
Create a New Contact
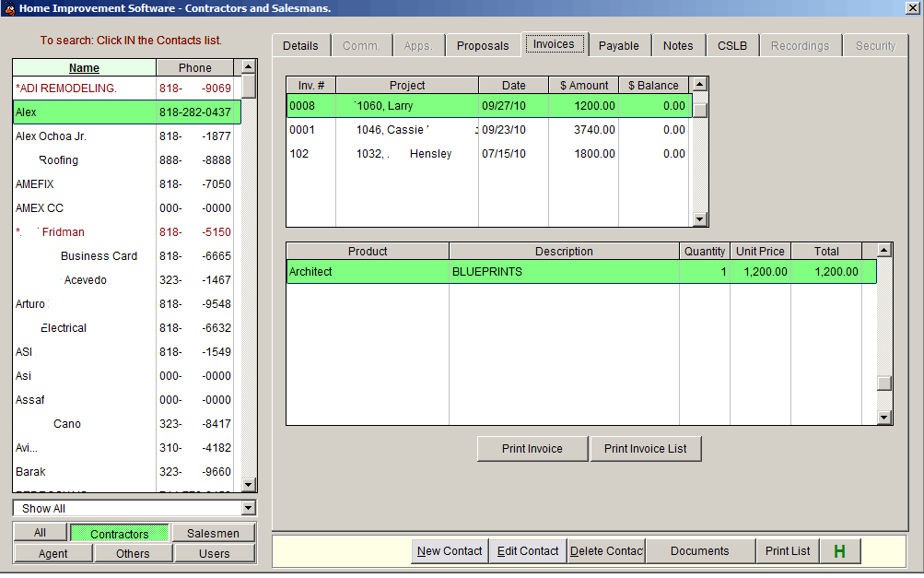point(450,551)
